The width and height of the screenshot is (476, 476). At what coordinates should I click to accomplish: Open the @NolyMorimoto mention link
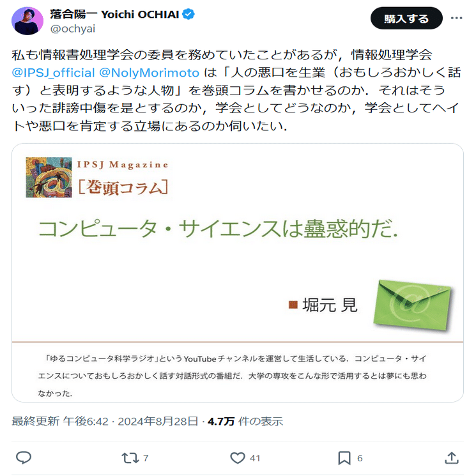pos(149,73)
